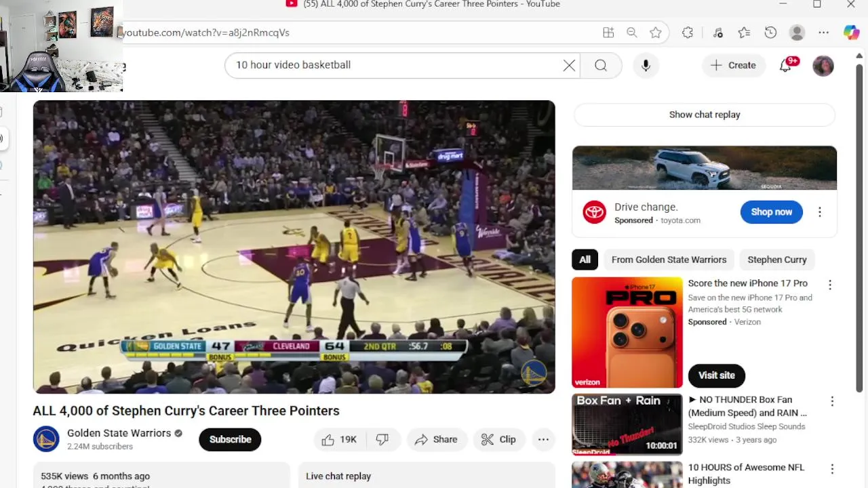The width and height of the screenshot is (868, 488).
Task: Show chat replay panel
Action: pos(705,115)
